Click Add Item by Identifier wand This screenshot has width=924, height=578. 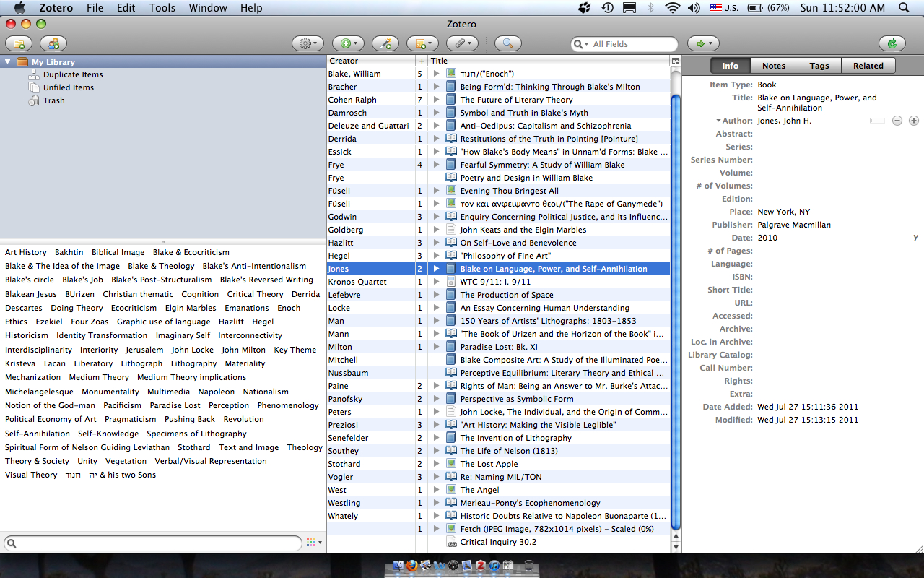point(386,44)
